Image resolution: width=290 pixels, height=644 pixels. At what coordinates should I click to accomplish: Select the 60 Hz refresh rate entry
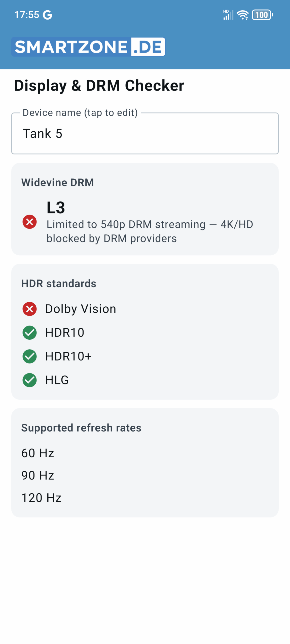click(x=38, y=453)
